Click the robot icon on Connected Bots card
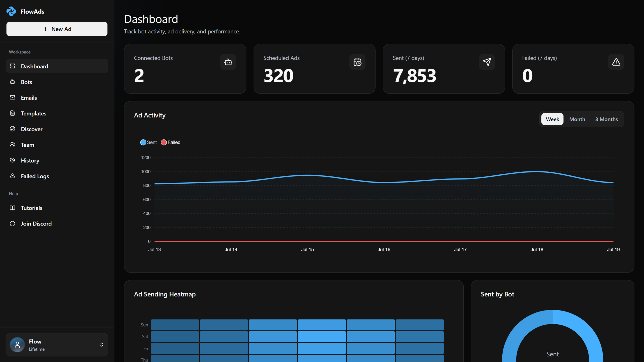 click(x=228, y=62)
